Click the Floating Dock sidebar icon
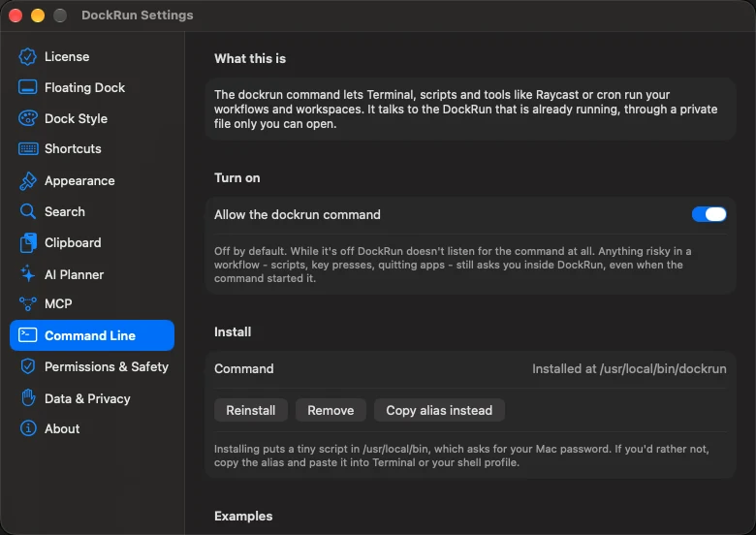Screen dimensions: 756x535 pos(27,87)
